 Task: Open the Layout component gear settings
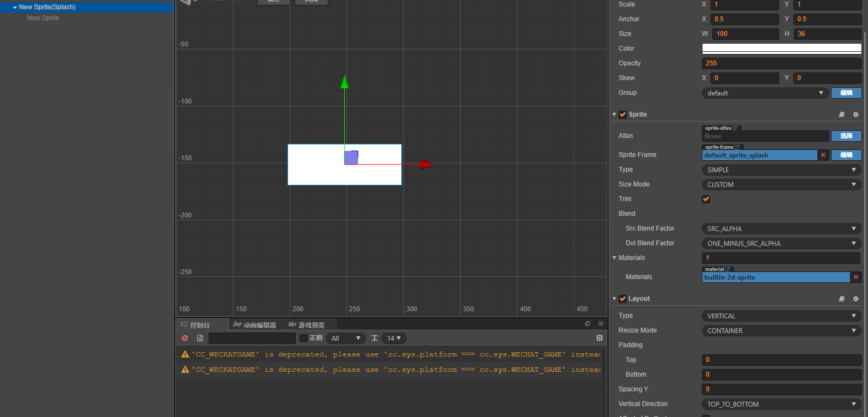click(855, 299)
